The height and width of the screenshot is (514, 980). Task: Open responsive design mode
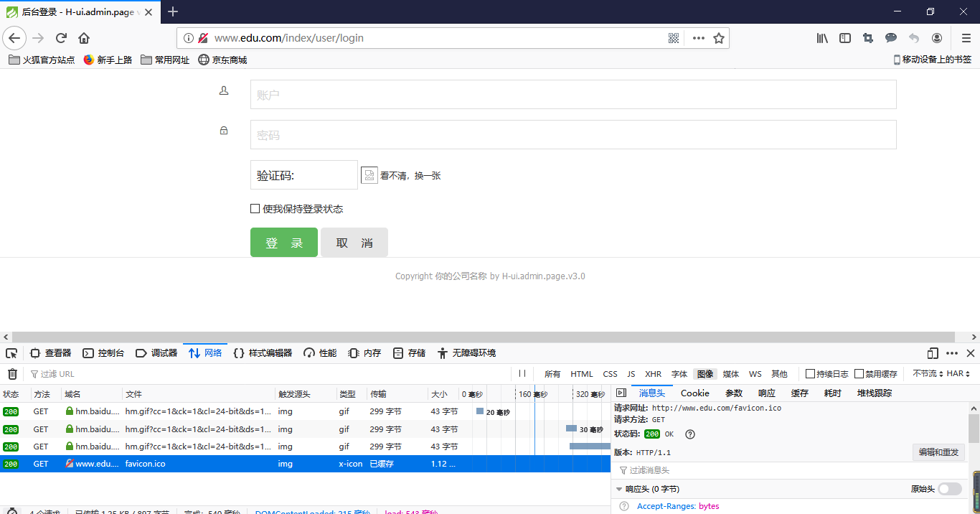pyautogui.click(x=932, y=352)
